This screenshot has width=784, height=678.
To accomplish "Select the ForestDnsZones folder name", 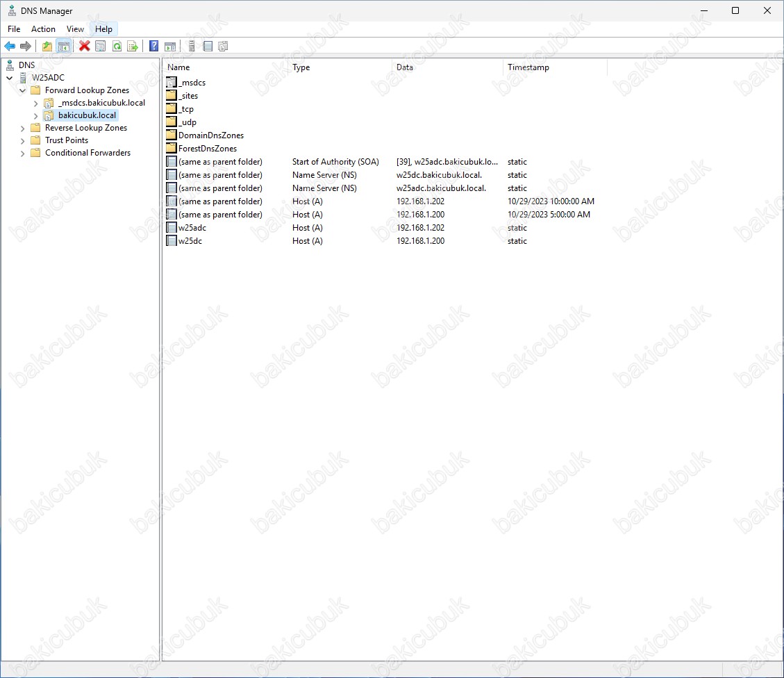I will coord(208,149).
